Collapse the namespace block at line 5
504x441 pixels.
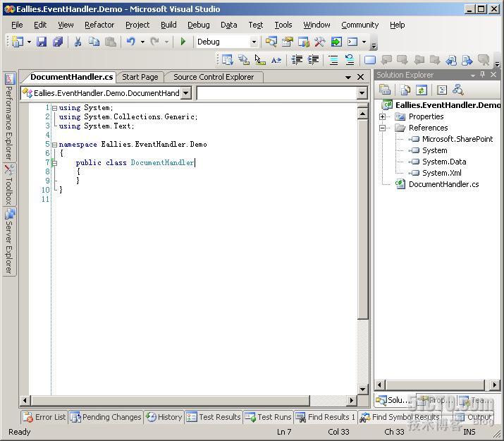55,145
